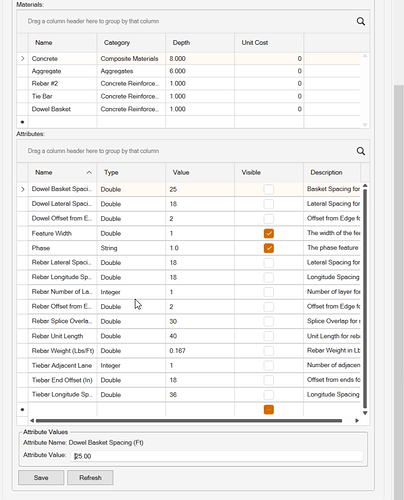Toggle Visible checkbox for Rebar Unit Length
The width and height of the screenshot is (404, 500).
269,336
